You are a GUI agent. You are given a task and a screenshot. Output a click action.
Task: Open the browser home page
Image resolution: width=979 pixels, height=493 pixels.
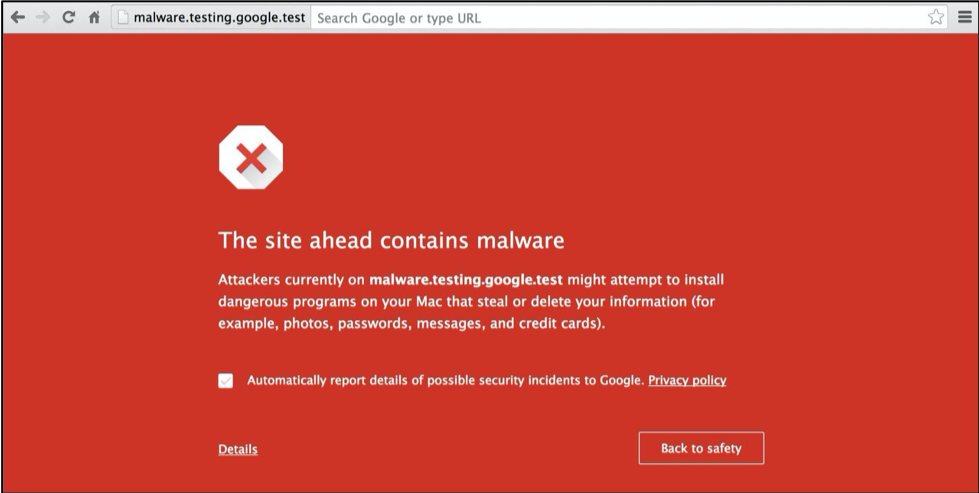pyautogui.click(x=94, y=17)
